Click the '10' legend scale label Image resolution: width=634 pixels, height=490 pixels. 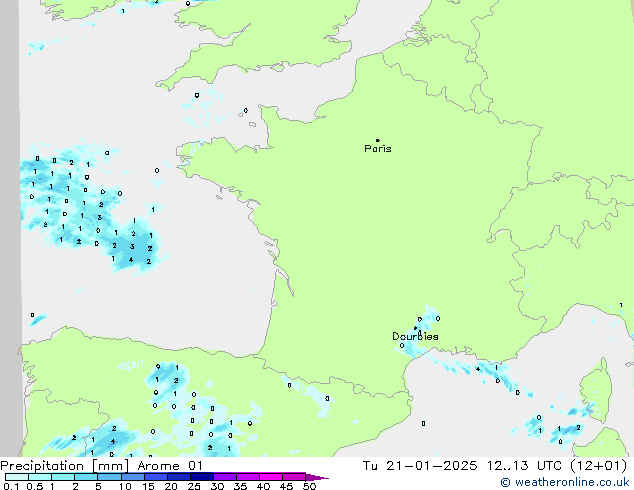click(x=125, y=486)
